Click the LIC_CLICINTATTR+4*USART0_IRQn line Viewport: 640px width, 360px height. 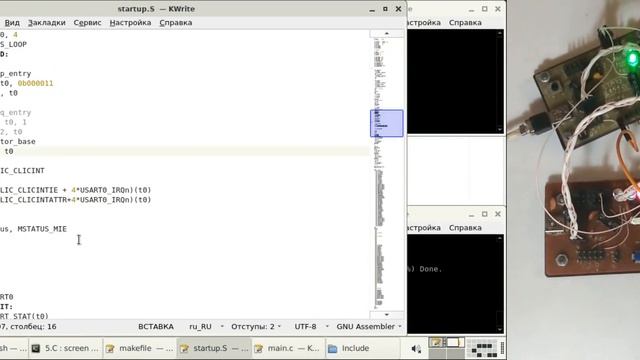pos(76,200)
